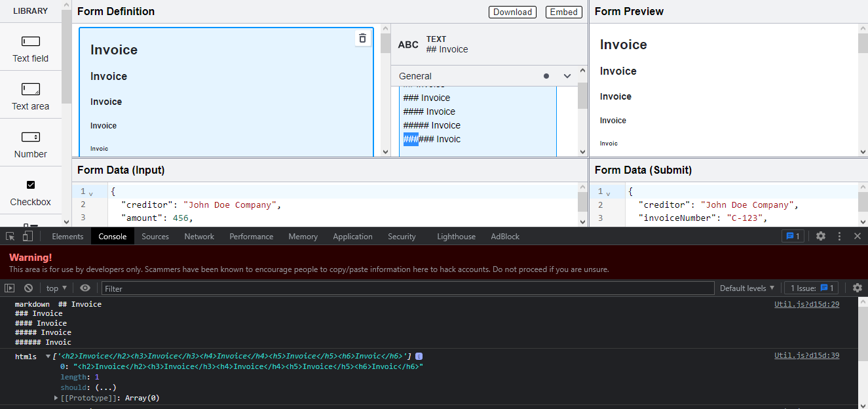The width and height of the screenshot is (868, 409).
Task: Click the Download button above the form
Action: (512, 12)
